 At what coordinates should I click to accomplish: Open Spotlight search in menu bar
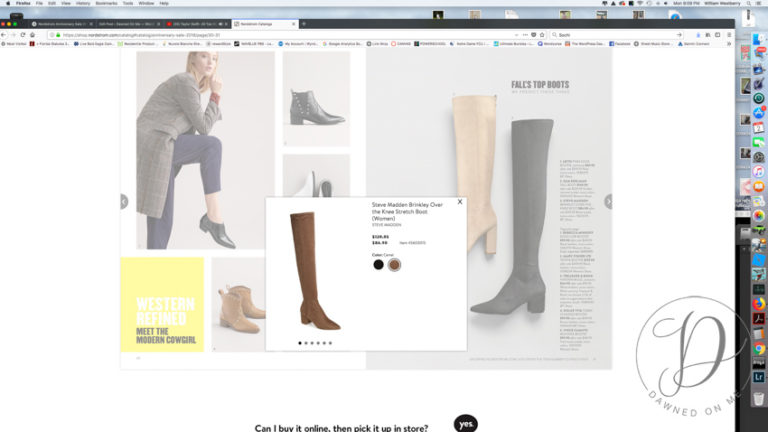click(x=749, y=3)
